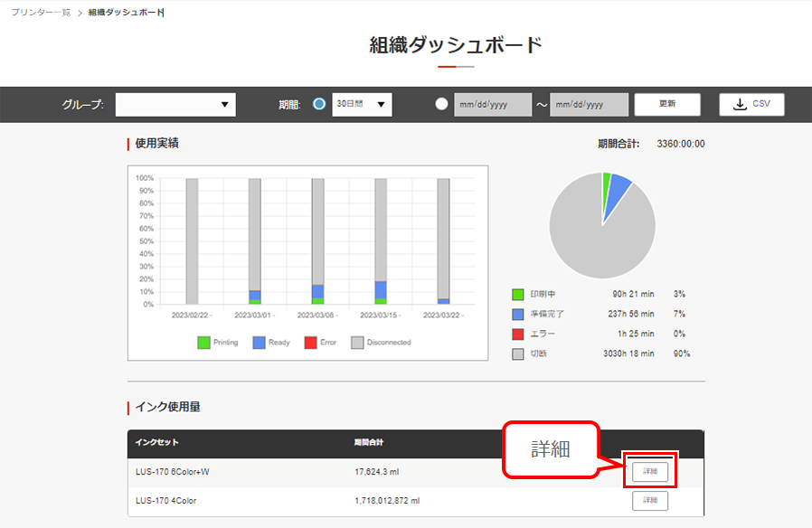Screen dimensions: 812x528
Task: Select the custom date range radio button
Action: (441, 103)
